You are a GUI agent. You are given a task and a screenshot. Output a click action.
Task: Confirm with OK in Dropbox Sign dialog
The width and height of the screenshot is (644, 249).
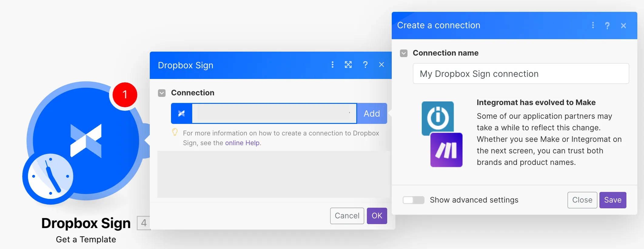point(377,216)
